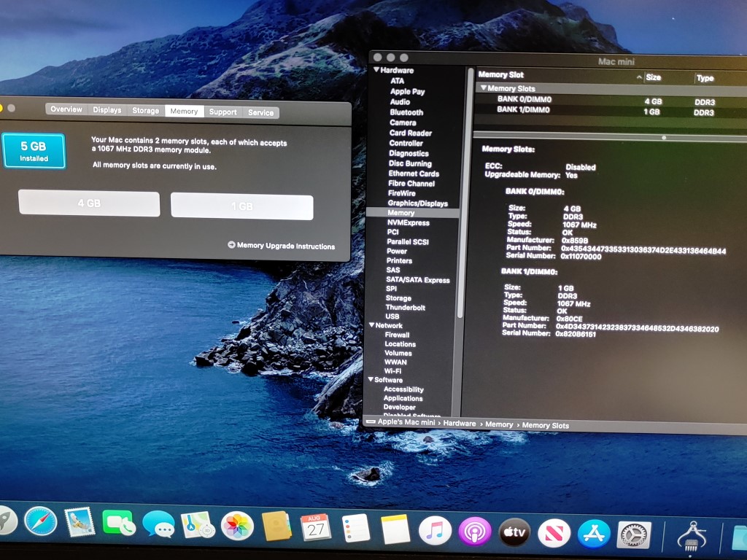Viewport: 747px width, 560px height.
Task: Switch to the Storage tab
Action: (145, 110)
